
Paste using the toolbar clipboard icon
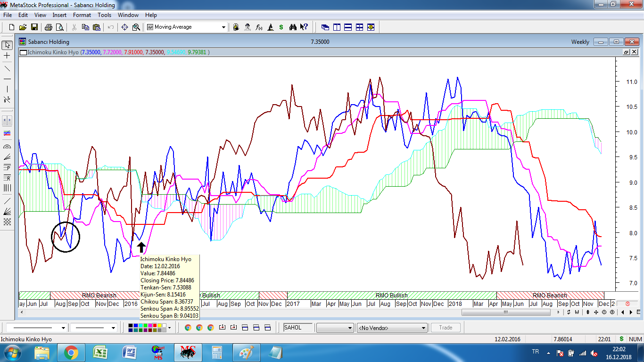pyautogui.click(x=97, y=27)
